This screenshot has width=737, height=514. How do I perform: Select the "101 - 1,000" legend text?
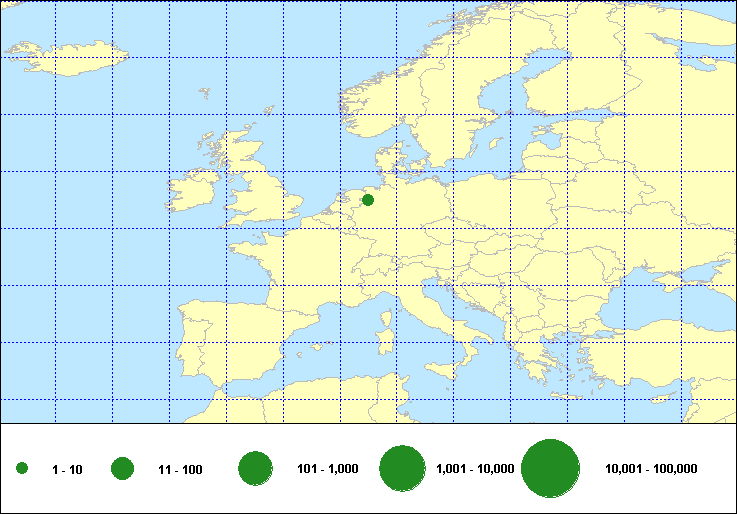tap(328, 469)
